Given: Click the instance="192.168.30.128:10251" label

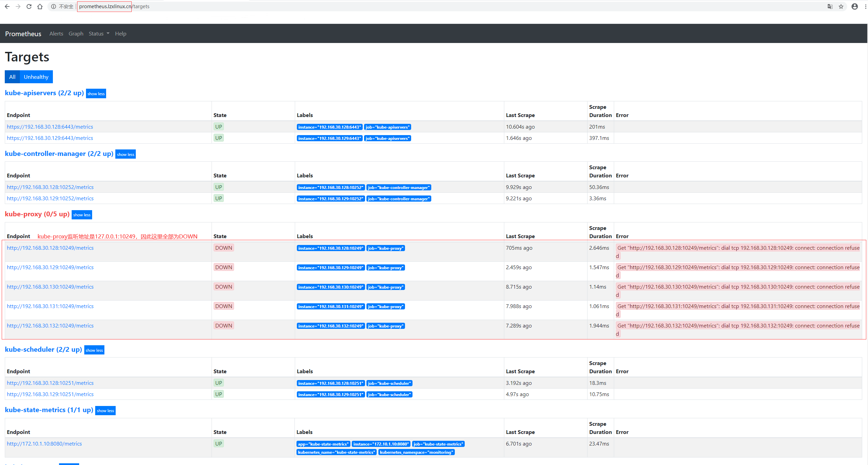Looking at the screenshot, I should (331, 383).
